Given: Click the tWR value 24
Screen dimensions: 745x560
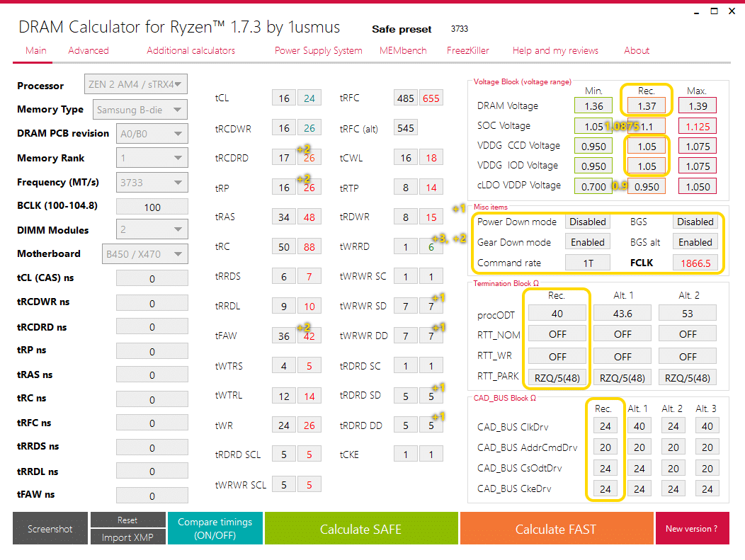Looking at the screenshot, I should 284,425.
